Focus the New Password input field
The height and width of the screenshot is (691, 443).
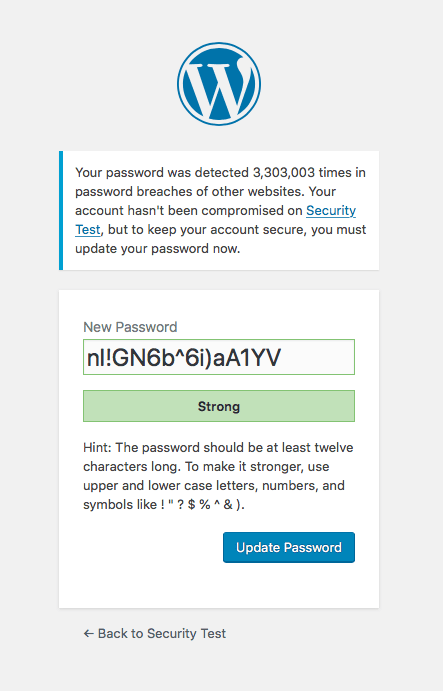click(x=219, y=357)
